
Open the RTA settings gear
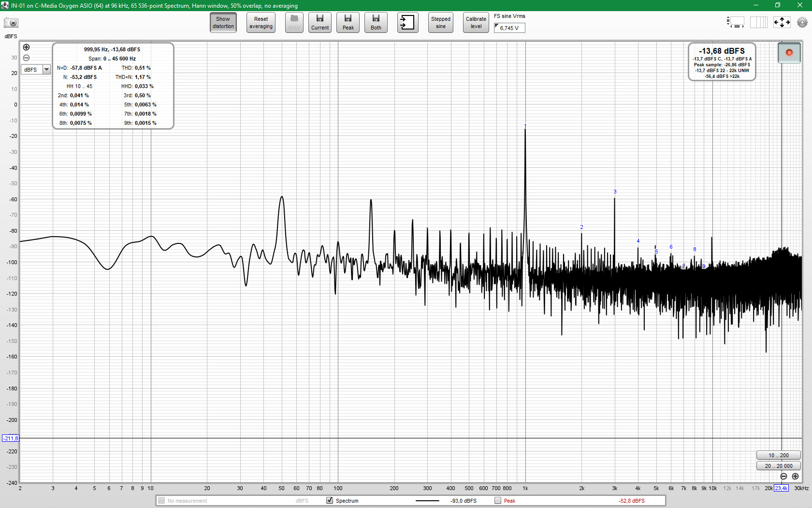pos(802,22)
